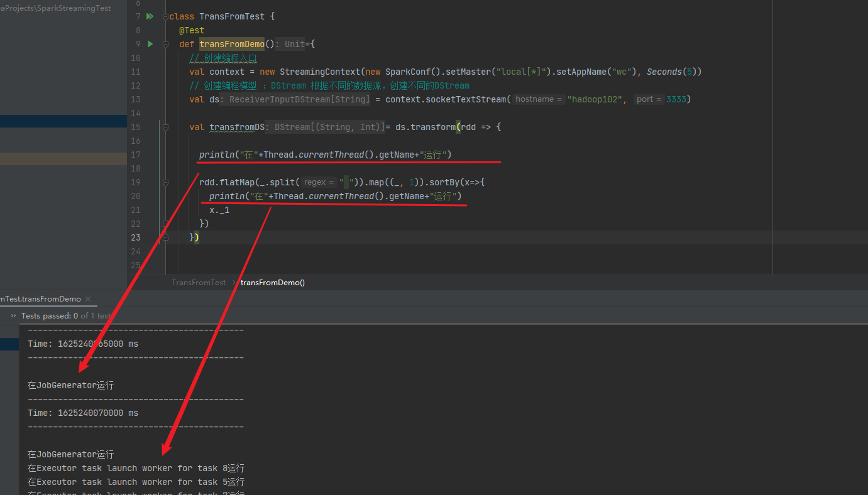The image size is (868, 495).
Task: Select the transFromDemo run tab
Action: click(x=40, y=299)
